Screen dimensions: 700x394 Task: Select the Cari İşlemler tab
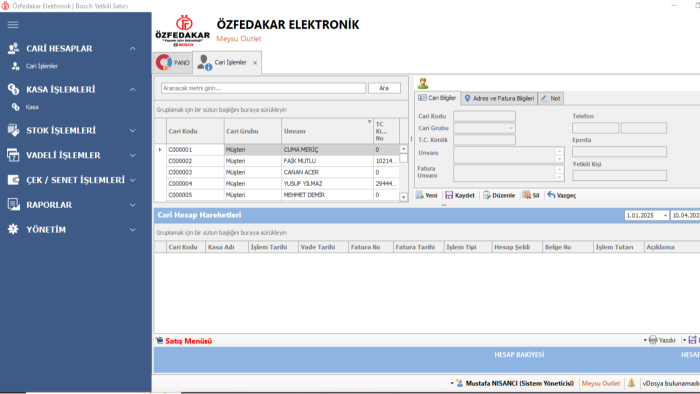tap(226, 62)
